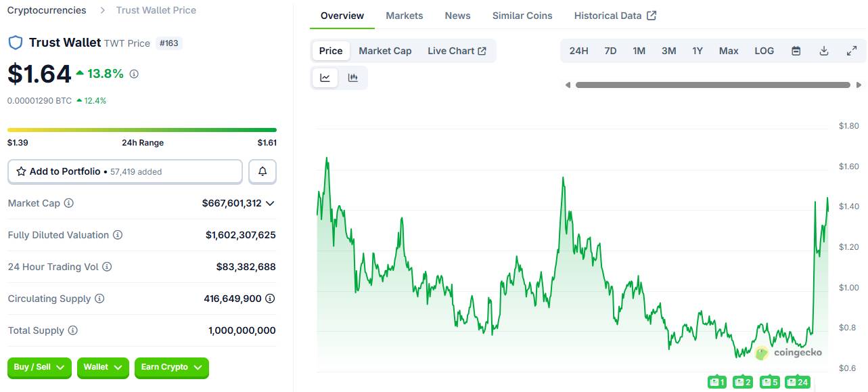Toggle the LOG scale option
Viewport: 868px width, 392px height.
click(x=764, y=51)
